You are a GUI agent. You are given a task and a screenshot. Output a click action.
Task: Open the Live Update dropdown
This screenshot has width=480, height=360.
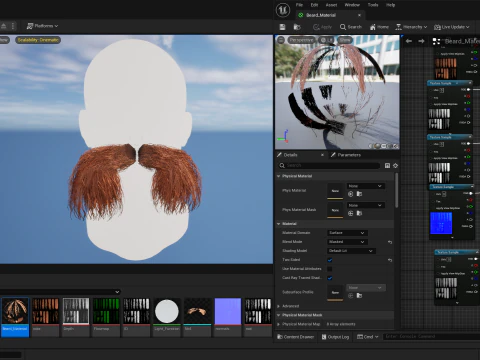point(452,27)
